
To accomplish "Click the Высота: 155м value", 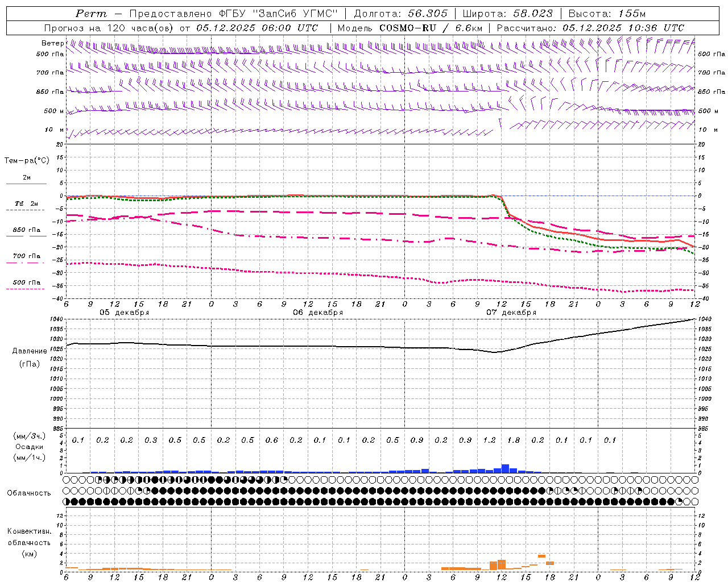I will coord(607,14).
